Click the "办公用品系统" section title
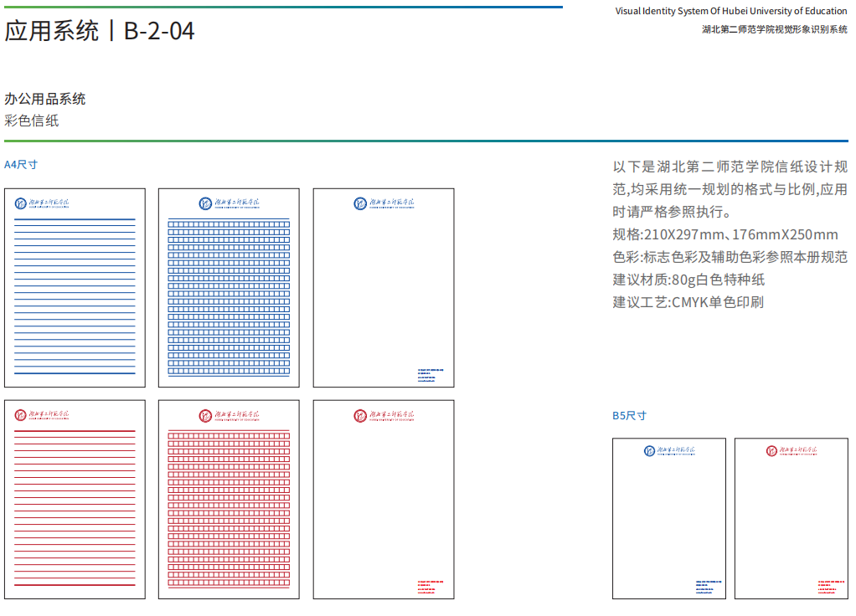This screenshot has width=856, height=616. tap(45, 99)
